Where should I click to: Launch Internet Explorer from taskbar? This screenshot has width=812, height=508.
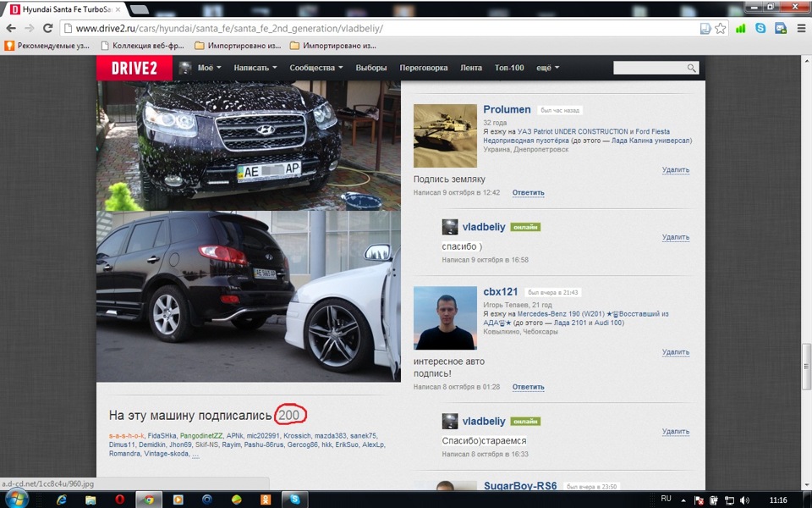pyautogui.click(x=62, y=500)
